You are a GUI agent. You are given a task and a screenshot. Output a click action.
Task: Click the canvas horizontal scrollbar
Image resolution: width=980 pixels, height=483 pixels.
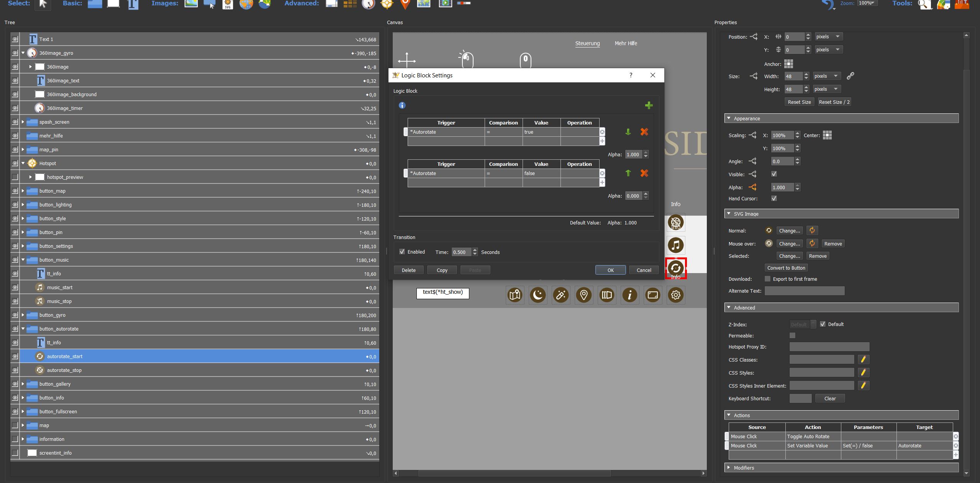pos(515,473)
